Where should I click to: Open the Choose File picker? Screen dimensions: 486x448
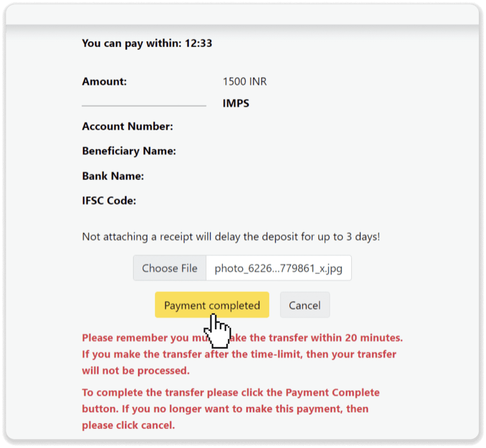click(169, 268)
